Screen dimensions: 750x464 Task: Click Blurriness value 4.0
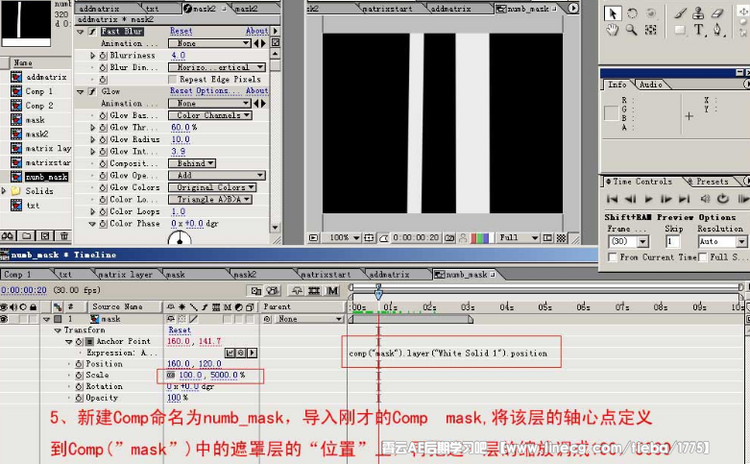pyautogui.click(x=178, y=55)
